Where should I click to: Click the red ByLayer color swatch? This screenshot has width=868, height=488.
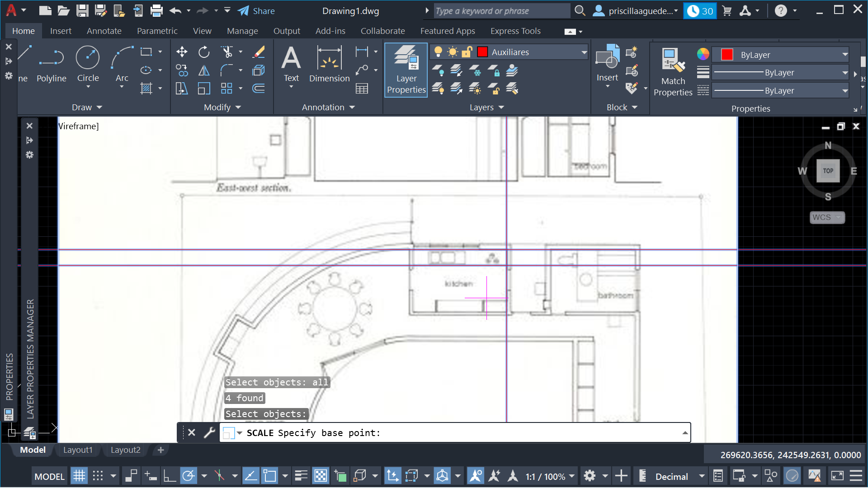click(x=727, y=55)
